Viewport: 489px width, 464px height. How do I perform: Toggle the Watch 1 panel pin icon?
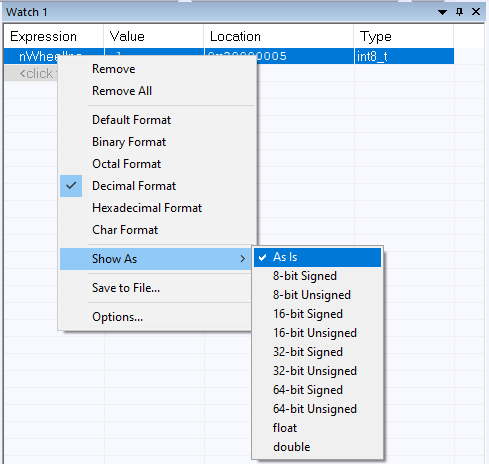[459, 12]
